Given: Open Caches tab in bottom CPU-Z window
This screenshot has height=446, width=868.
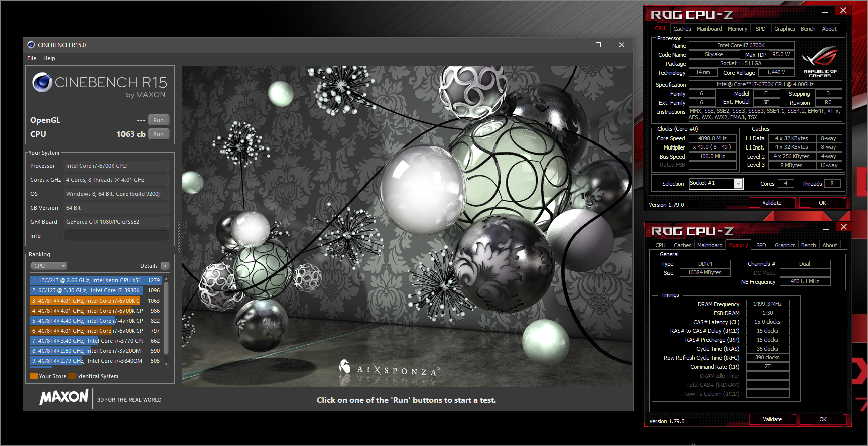Looking at the screenshot, I should [x=682, y=245].
